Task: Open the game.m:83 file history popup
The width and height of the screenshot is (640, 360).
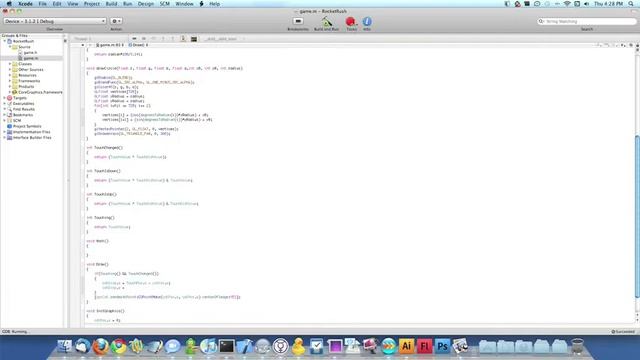Action: (x=109, y=45)
